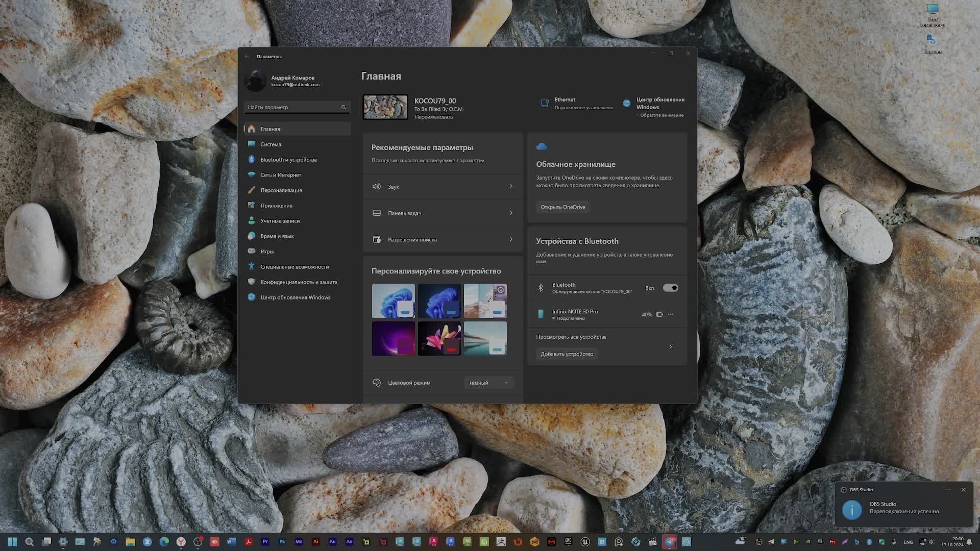
Task: Expand Разрешения поиска row
Action: 443,240
